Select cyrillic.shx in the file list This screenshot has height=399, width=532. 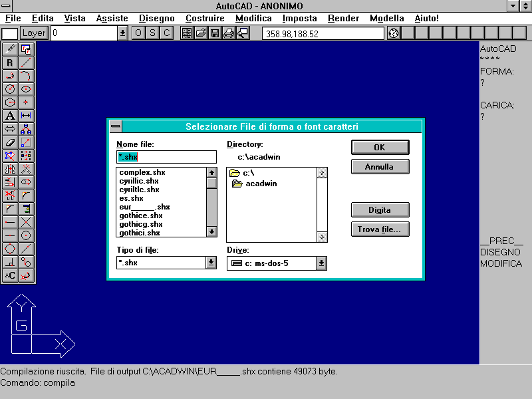tap(139, 181)
